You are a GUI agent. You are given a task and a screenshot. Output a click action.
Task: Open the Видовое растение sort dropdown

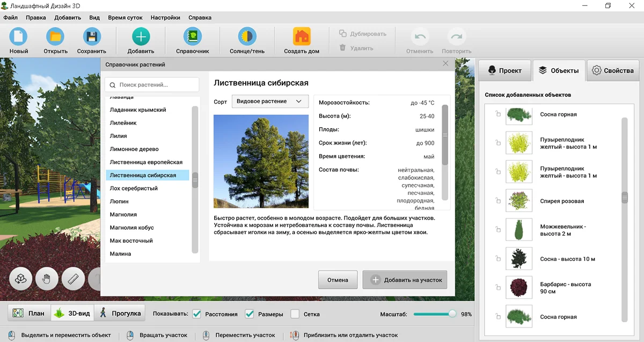click(x=270, y=101)
